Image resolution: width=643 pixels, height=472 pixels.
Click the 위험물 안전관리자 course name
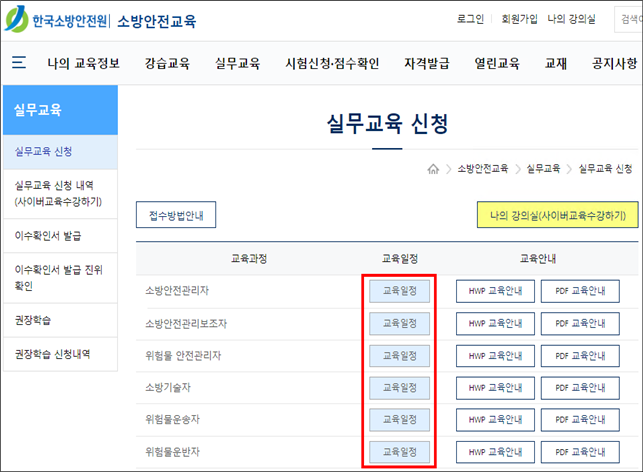[183, 356]
